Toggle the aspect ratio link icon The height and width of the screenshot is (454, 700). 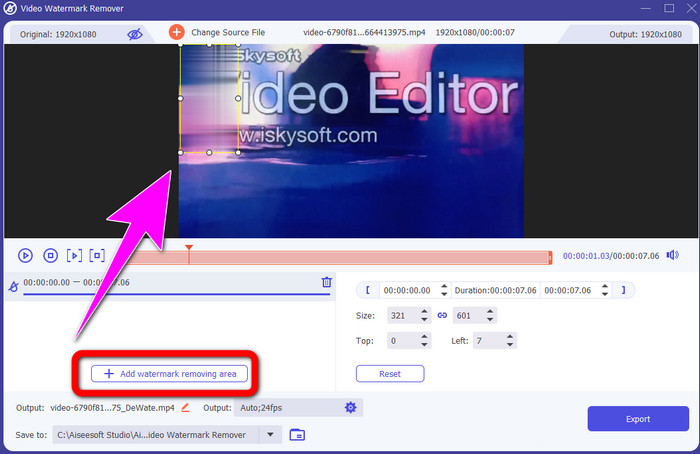(442, 316)
